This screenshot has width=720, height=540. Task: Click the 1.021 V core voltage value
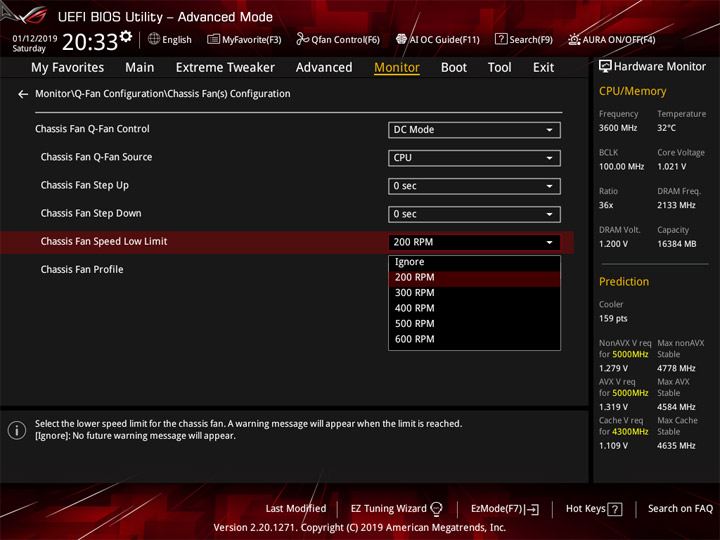[x=671, y=167]
